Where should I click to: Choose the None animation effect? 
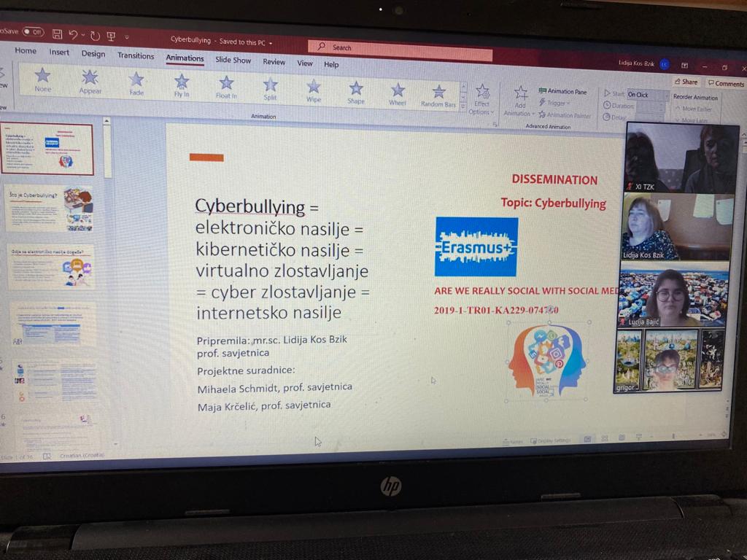click(42, 79)
